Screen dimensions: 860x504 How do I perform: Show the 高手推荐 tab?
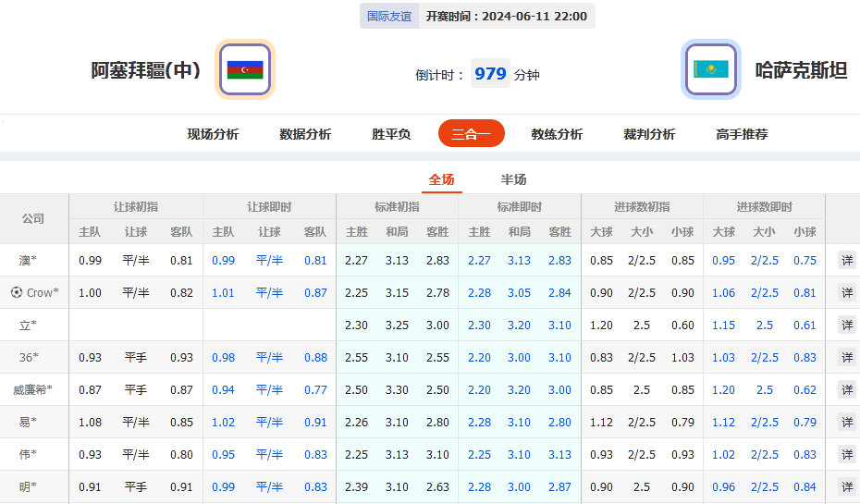click(742, 134)
